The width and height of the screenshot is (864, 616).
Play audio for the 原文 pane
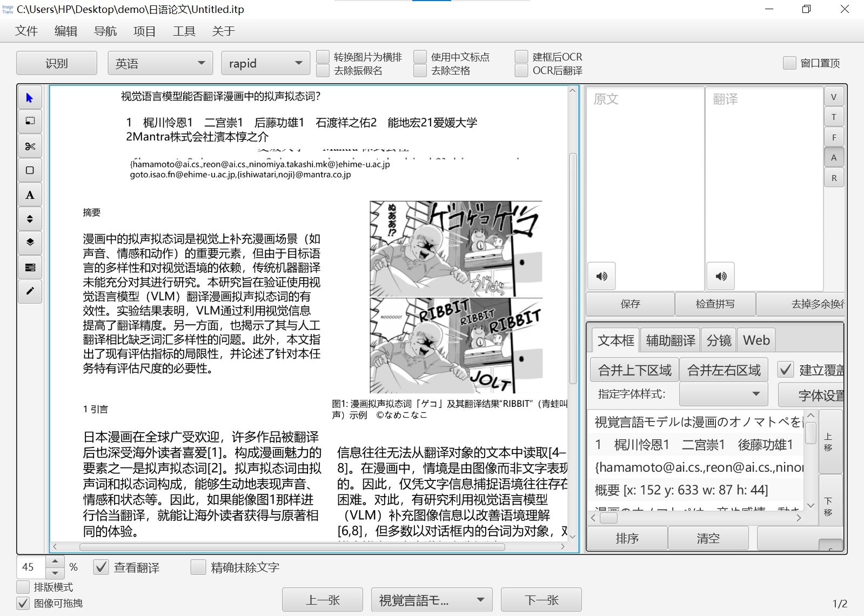point(601,276)
